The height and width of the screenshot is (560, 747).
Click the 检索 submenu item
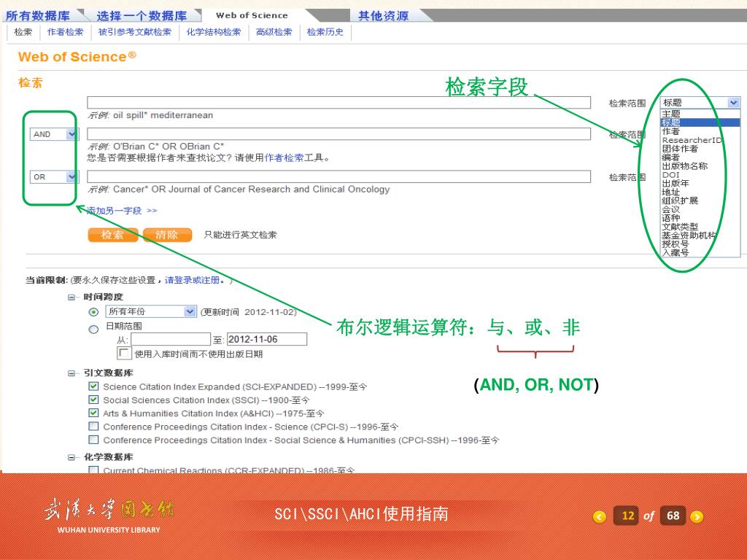(x=23, y=32)
